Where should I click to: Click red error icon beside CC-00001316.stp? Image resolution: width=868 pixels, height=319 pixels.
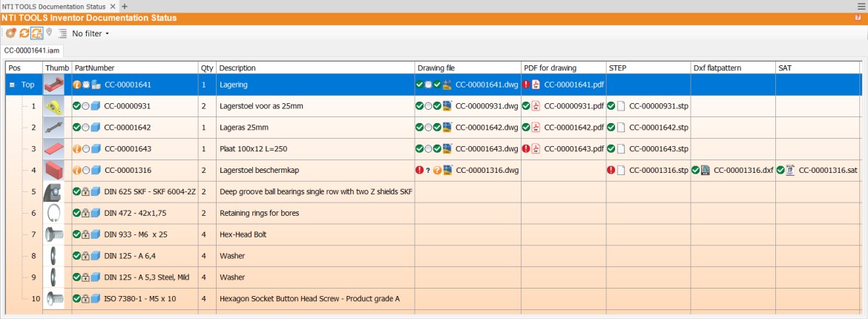coord(611,170)
